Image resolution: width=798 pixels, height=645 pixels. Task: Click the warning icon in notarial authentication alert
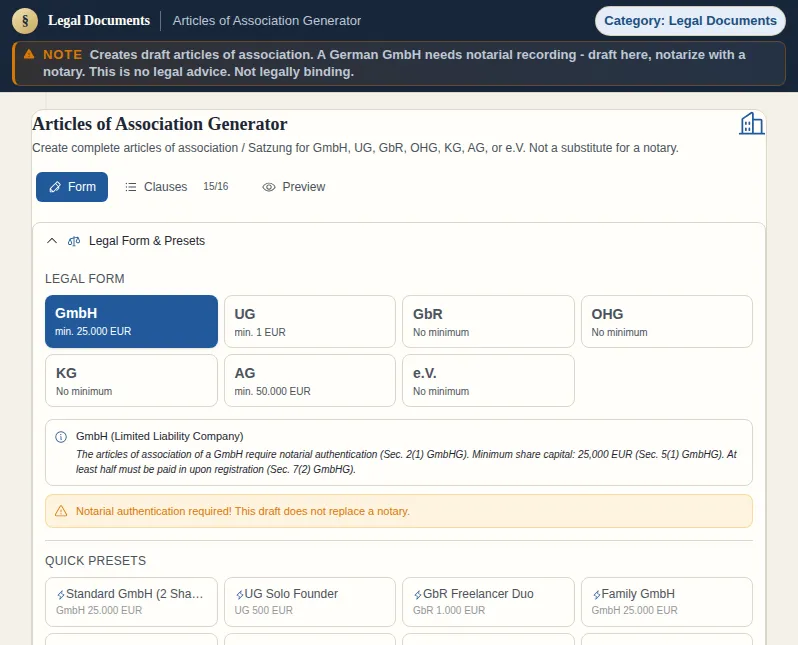[x=61, y=511]
